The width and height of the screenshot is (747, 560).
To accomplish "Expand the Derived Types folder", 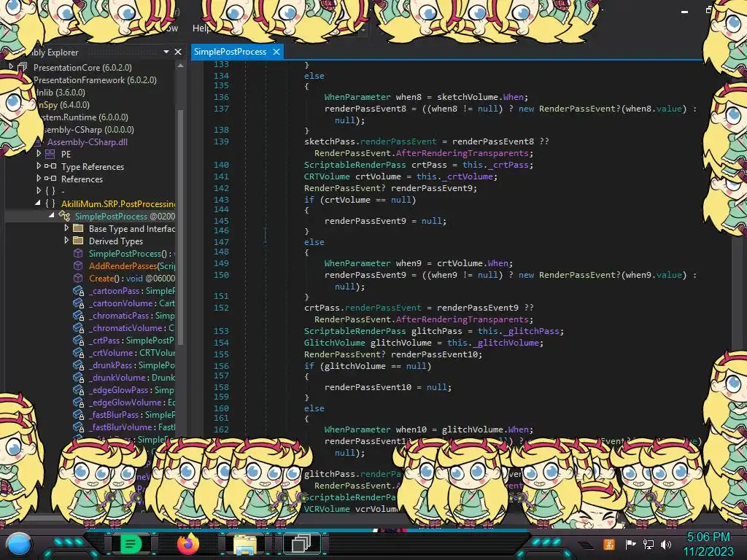I will [x=66, y=241].
